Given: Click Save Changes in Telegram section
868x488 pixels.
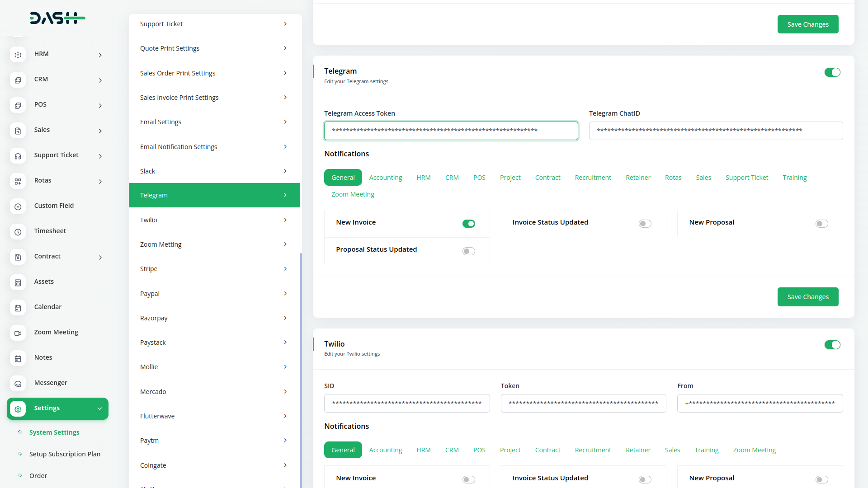Looking at the screenshot, I should pyautogui.click(x=807, y=297).
